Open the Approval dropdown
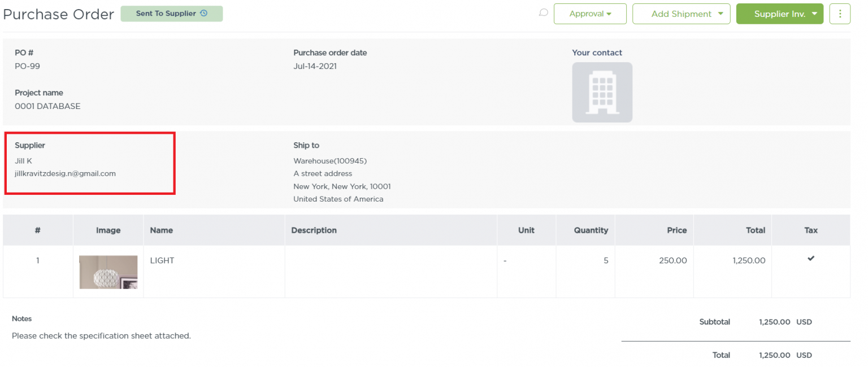The image size is (868, 367). [x=590, y=14]
